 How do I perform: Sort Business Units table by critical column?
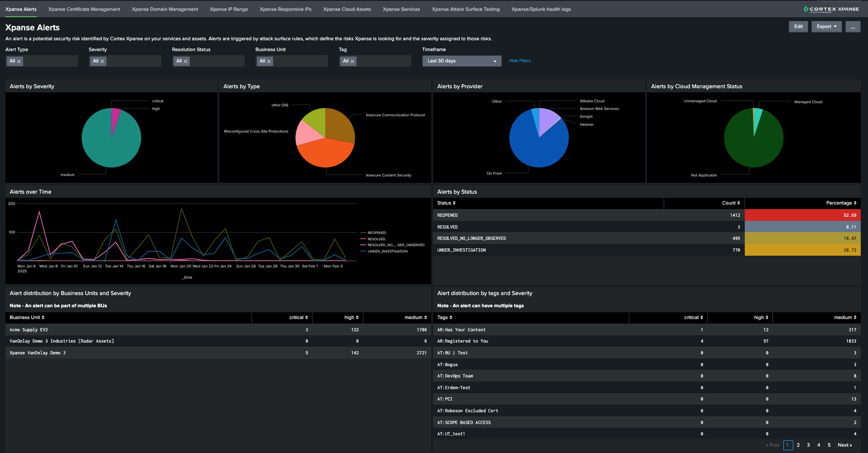point(299,318)
